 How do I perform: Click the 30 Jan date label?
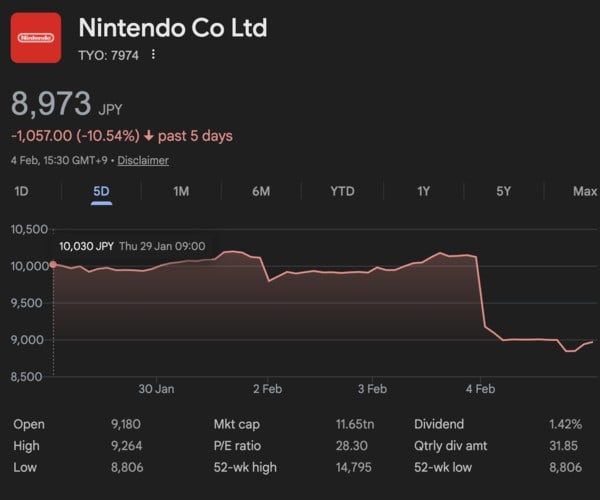pyautogui.click(x=156, y=388)
